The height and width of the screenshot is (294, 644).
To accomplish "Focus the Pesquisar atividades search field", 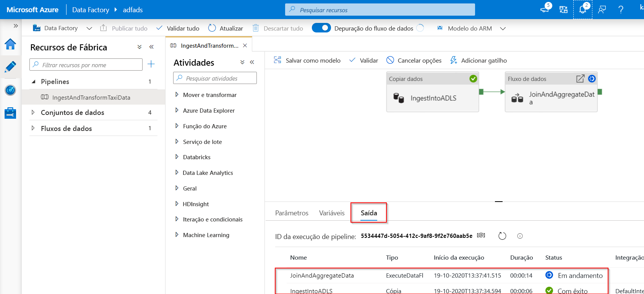I will tap(215, 78).
